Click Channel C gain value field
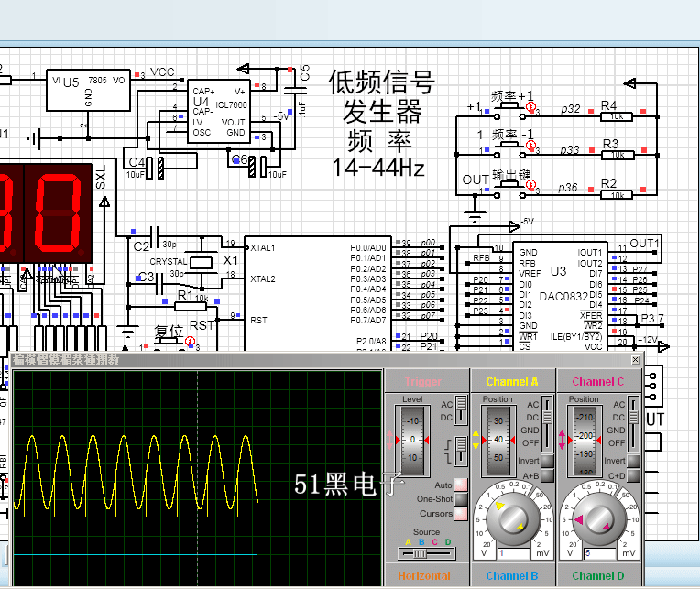This screenshot has width=700, height=589. [600, 553]
